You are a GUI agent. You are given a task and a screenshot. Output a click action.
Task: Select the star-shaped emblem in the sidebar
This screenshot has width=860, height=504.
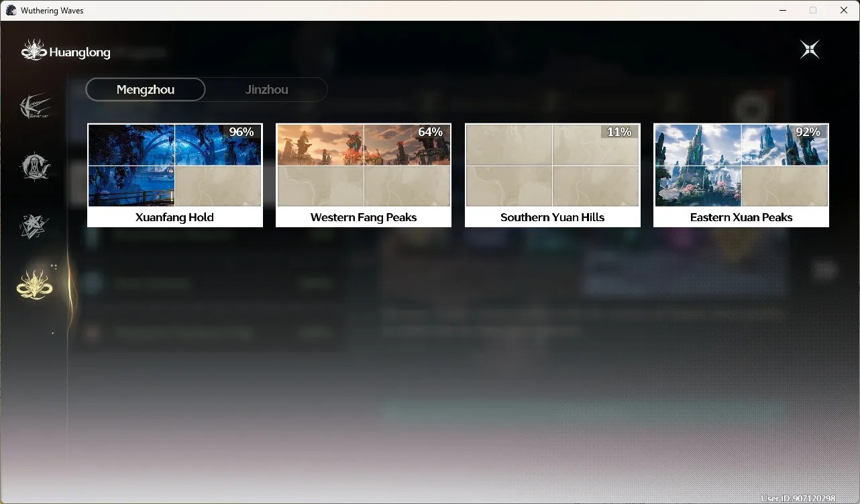click(34, 227)
